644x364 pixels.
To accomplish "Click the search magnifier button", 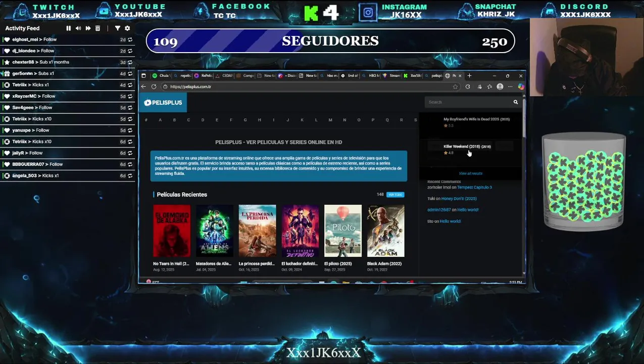I will point(515,102).
